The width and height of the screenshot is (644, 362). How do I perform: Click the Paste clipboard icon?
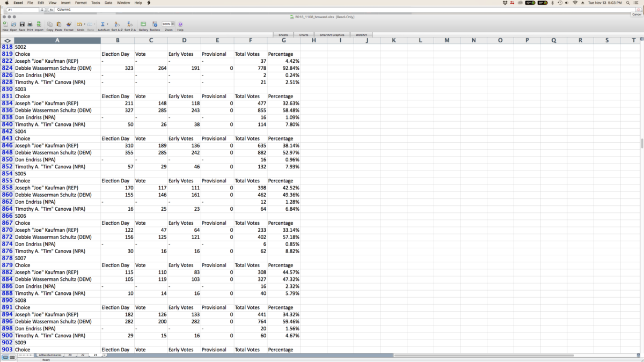pos(58,25)
